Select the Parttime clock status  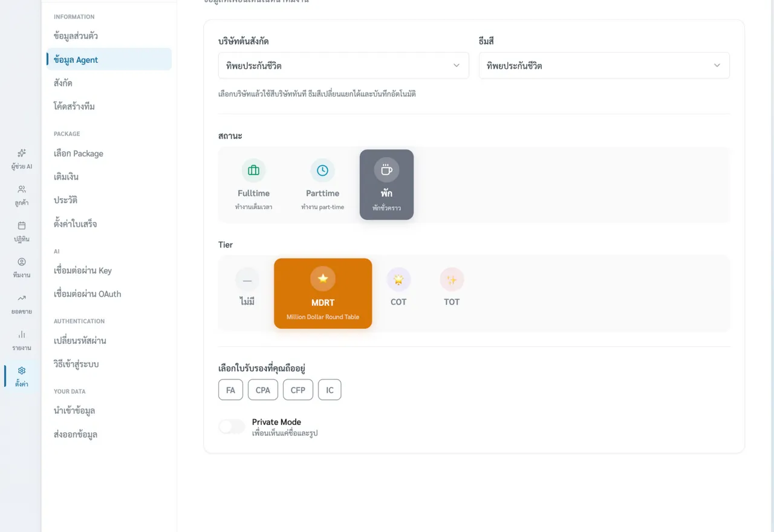(x=322, y=185)
